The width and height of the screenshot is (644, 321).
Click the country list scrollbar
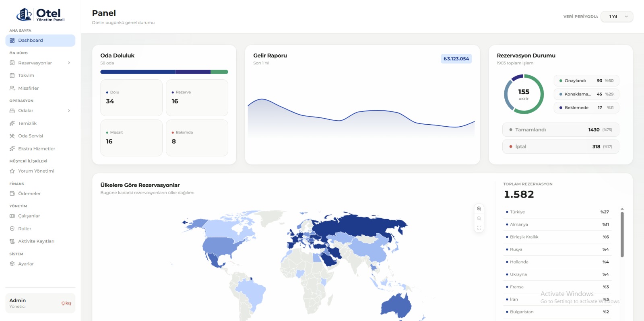(622, 235)
